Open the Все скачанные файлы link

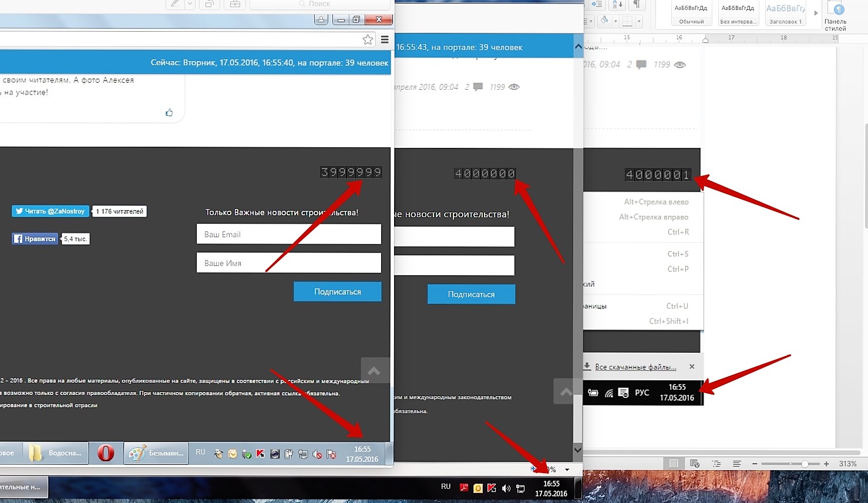(x=635, y=367)
